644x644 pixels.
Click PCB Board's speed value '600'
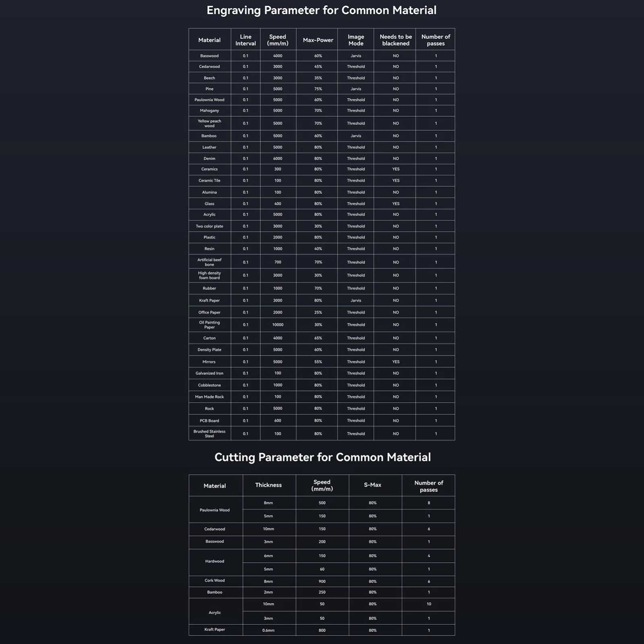(278, 421)
